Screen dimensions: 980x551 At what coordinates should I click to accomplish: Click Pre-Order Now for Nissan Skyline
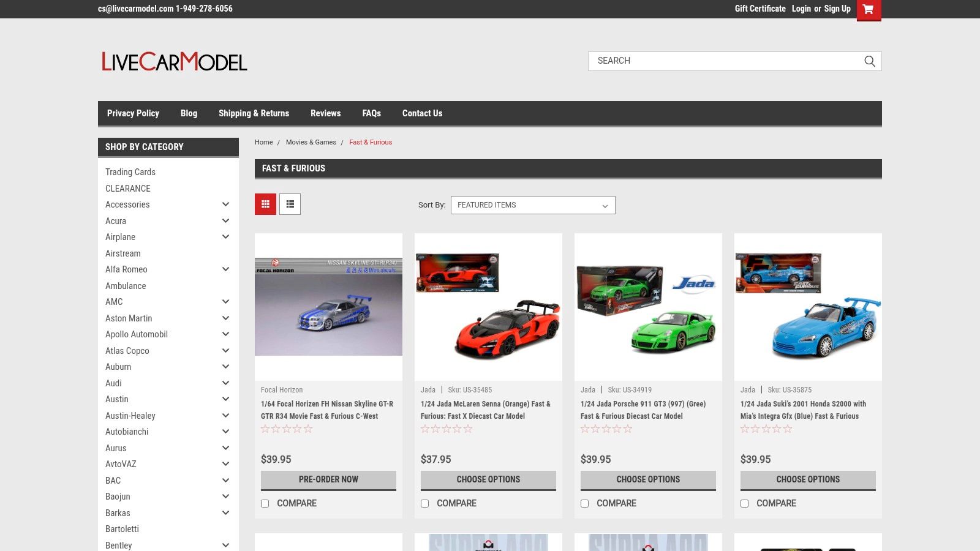pyautogui.click(x=328, y=480)
